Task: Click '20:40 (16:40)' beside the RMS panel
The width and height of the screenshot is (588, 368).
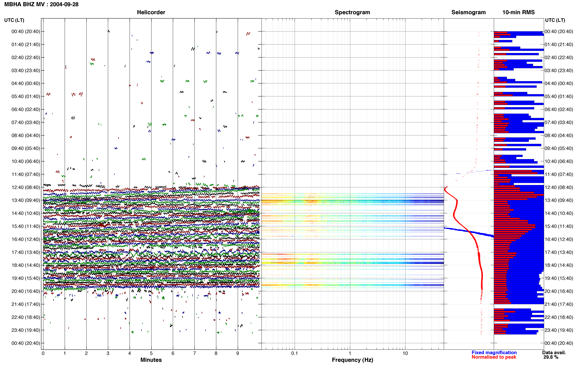Action: coord(559,291)
